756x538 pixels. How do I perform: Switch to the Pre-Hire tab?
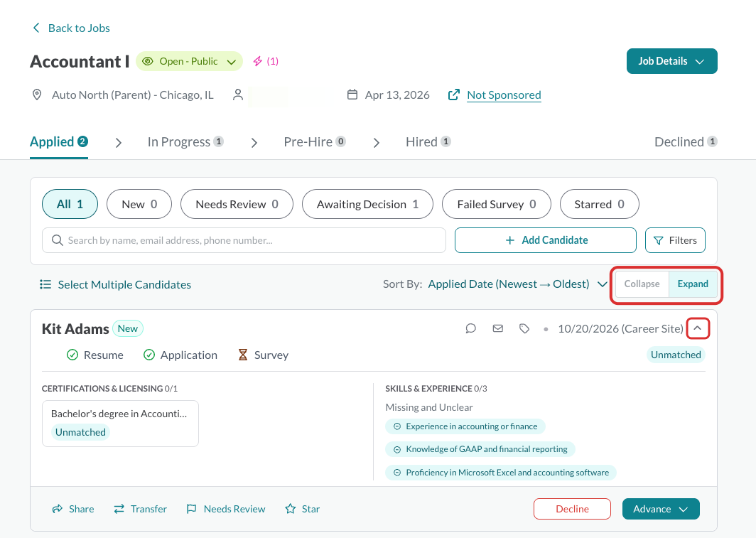pyautogui.click(x=315, y=141)
